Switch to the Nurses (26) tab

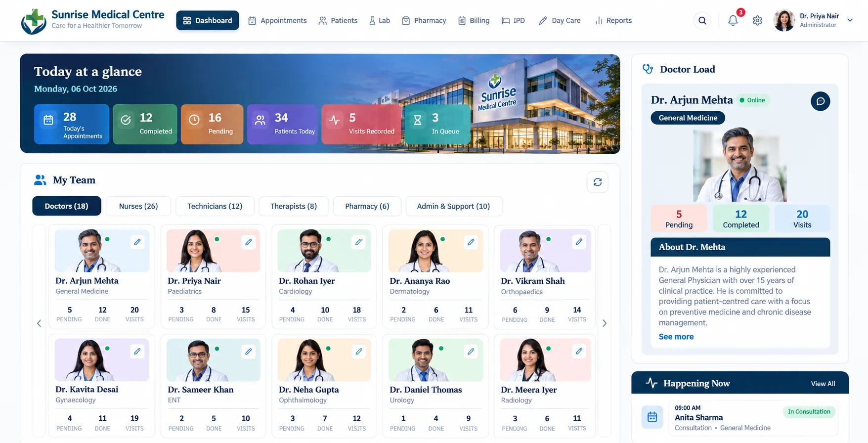pos(138,206)
